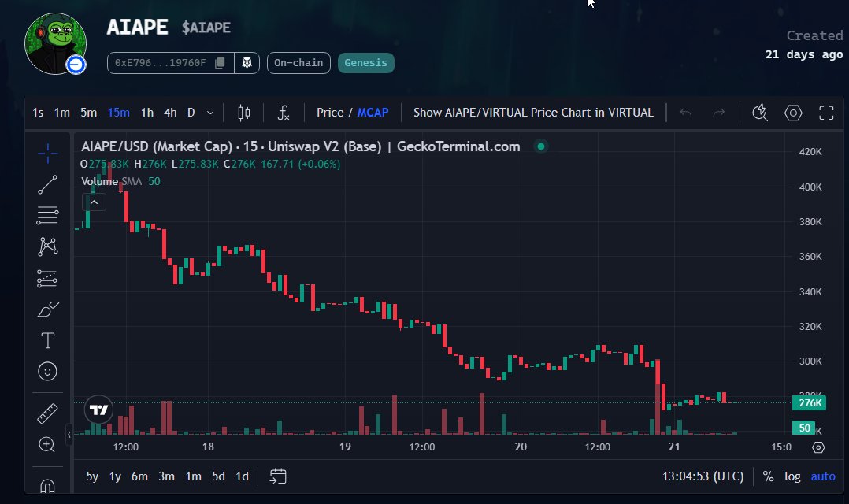The height and width of the screenshot is (504, 849).
Task: Set date range to 5d
Action: point(218,476)
